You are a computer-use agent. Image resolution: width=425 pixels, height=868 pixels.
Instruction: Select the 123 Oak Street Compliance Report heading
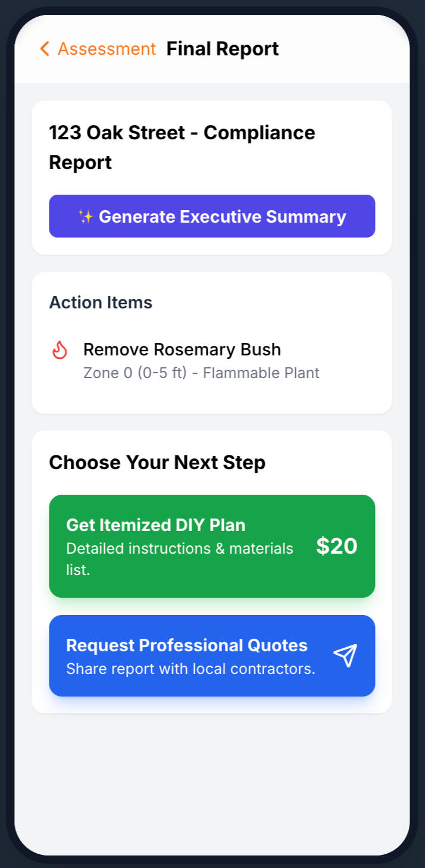coord(182,147)
